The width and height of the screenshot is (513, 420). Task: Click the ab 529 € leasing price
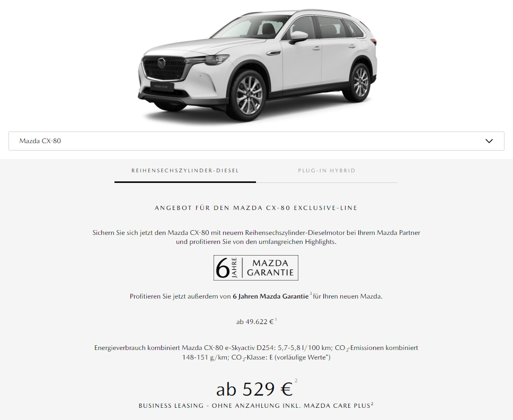click(254, 389)
